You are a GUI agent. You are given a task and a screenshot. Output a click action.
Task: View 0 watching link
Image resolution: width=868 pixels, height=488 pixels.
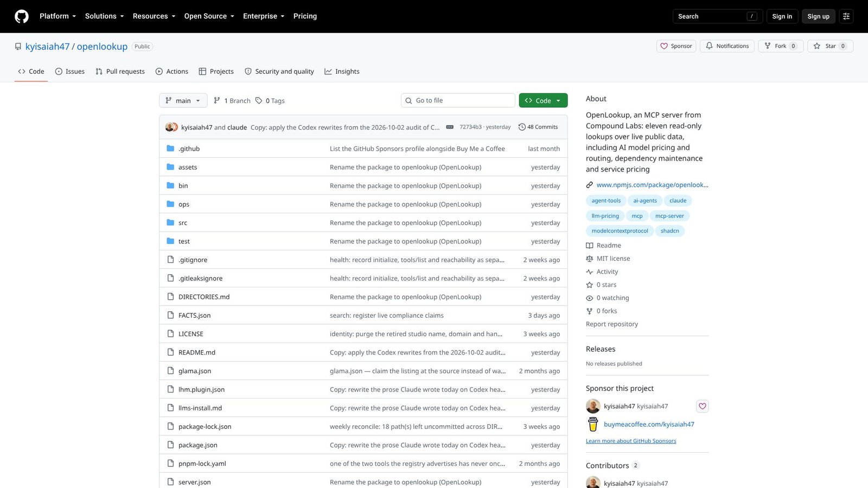point(608,298)
